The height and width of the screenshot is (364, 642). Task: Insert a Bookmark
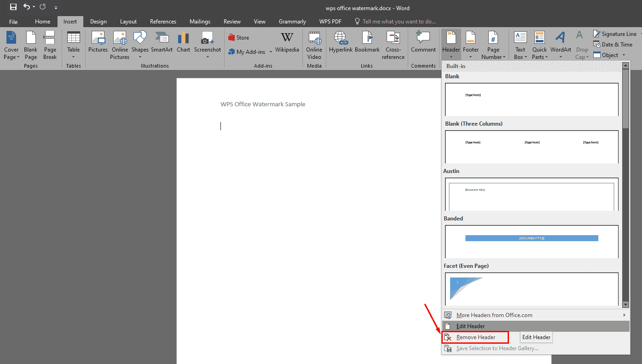click(367, 44)
